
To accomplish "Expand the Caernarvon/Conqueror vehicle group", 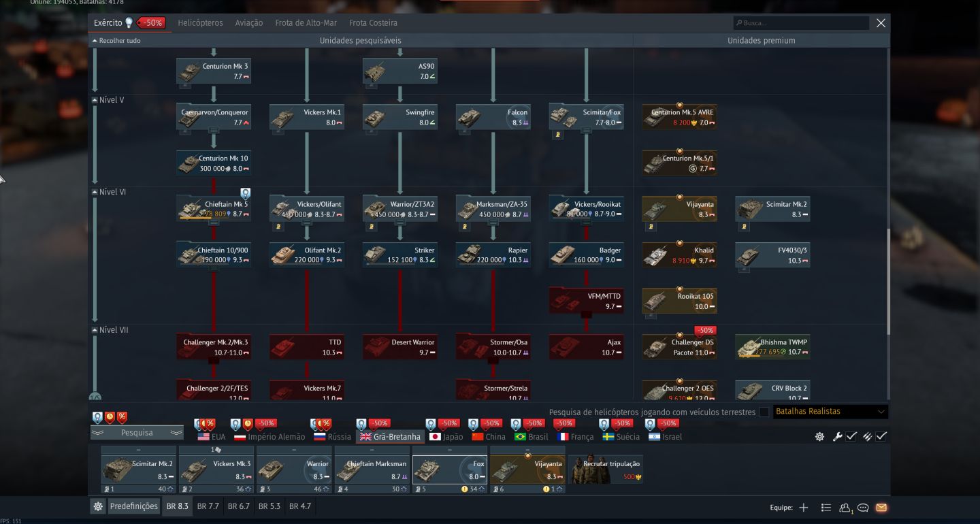I will (214, 117).
